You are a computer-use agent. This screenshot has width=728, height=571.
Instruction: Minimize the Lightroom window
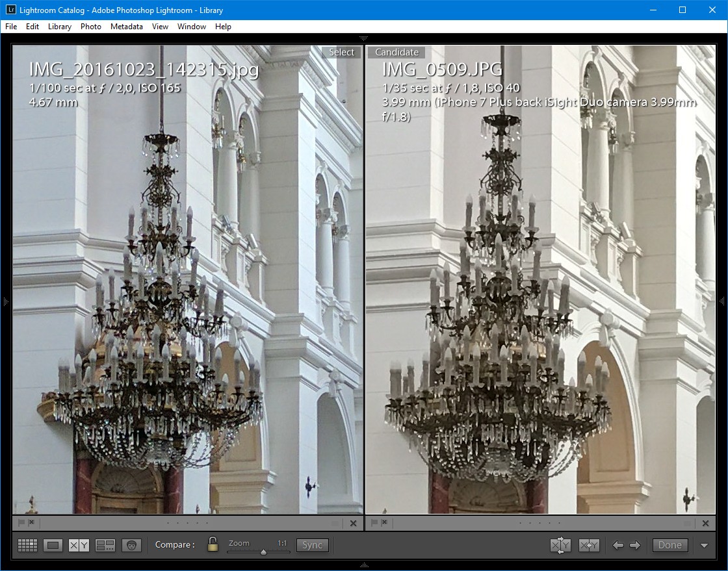[653, 10]
